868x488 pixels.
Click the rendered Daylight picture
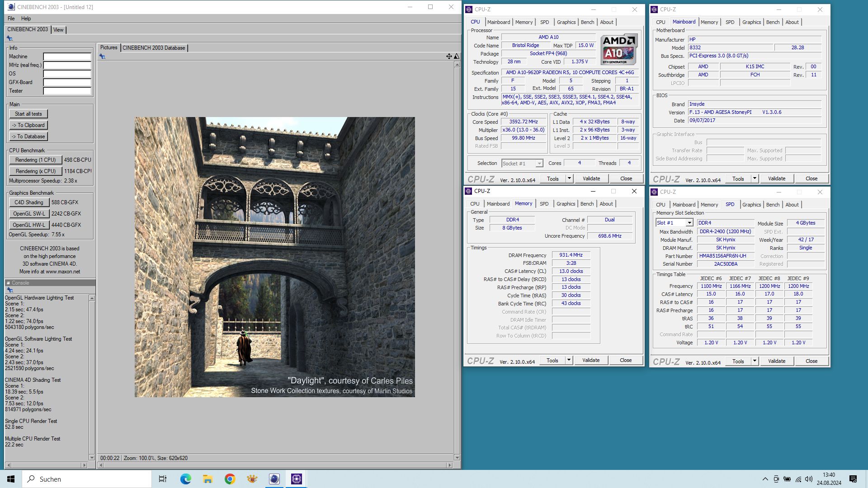[x=274, y=257]
